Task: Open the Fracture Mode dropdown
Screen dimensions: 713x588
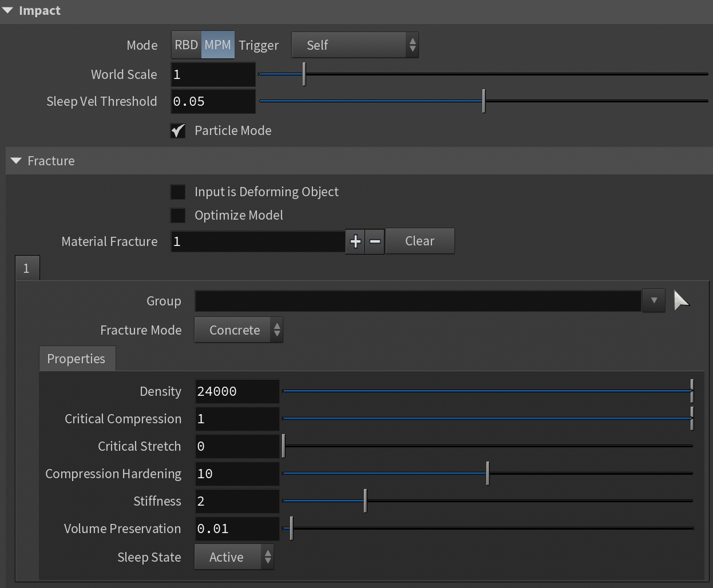Action: 239,330
